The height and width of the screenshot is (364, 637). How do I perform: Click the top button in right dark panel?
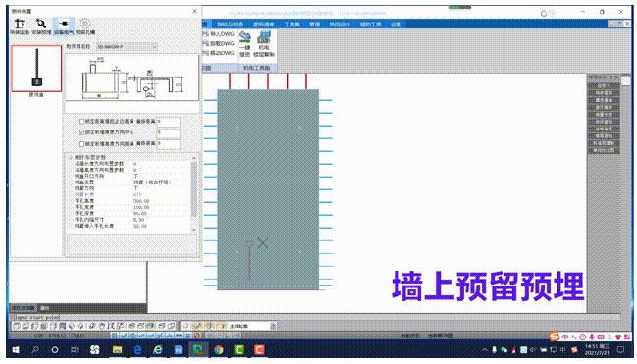(x=604, y=86)
